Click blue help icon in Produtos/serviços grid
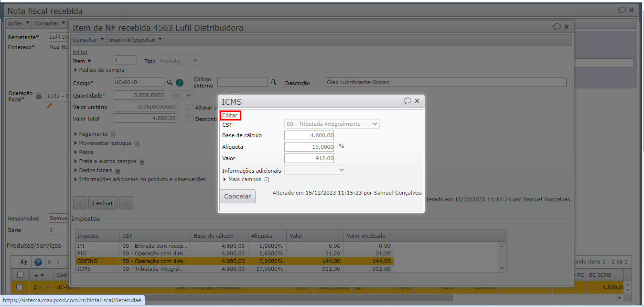Screen dimensions: 644x307 38,262
